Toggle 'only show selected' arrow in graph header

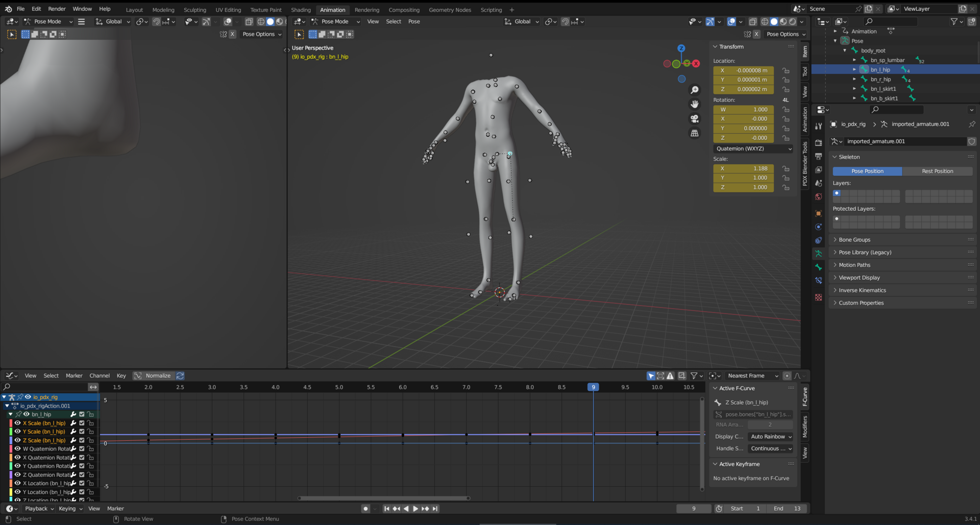(651, 376)
